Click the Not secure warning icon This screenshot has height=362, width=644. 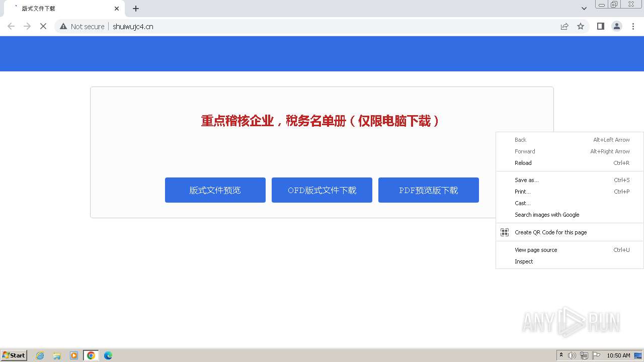coord(63,26)
